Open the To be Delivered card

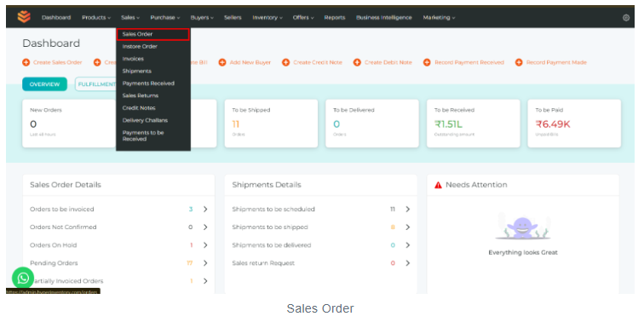coord(372,124)
